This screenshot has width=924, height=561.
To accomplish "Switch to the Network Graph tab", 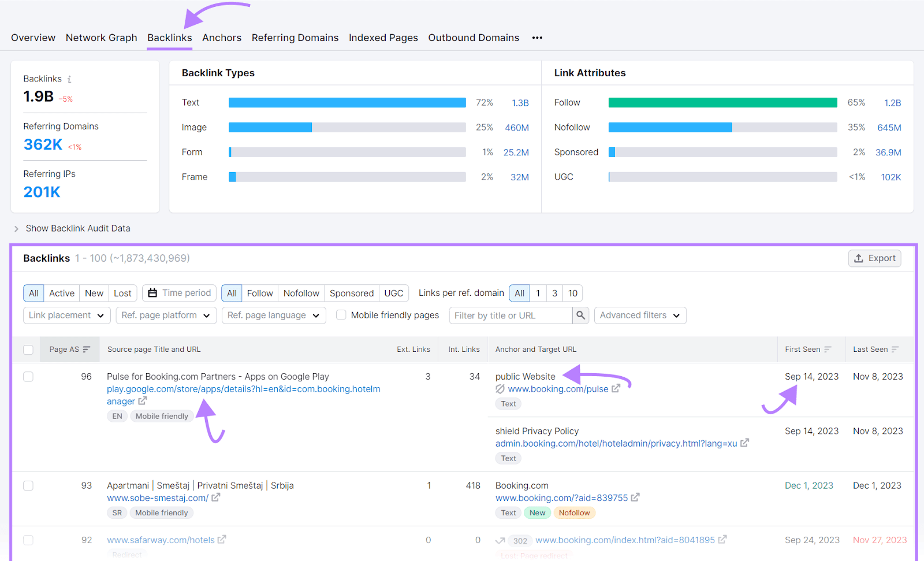I will point(101,38).
